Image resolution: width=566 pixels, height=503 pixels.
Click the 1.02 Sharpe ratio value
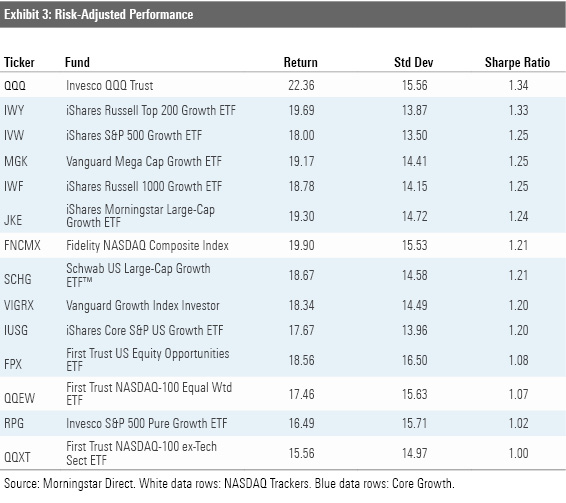click(518, 423)
